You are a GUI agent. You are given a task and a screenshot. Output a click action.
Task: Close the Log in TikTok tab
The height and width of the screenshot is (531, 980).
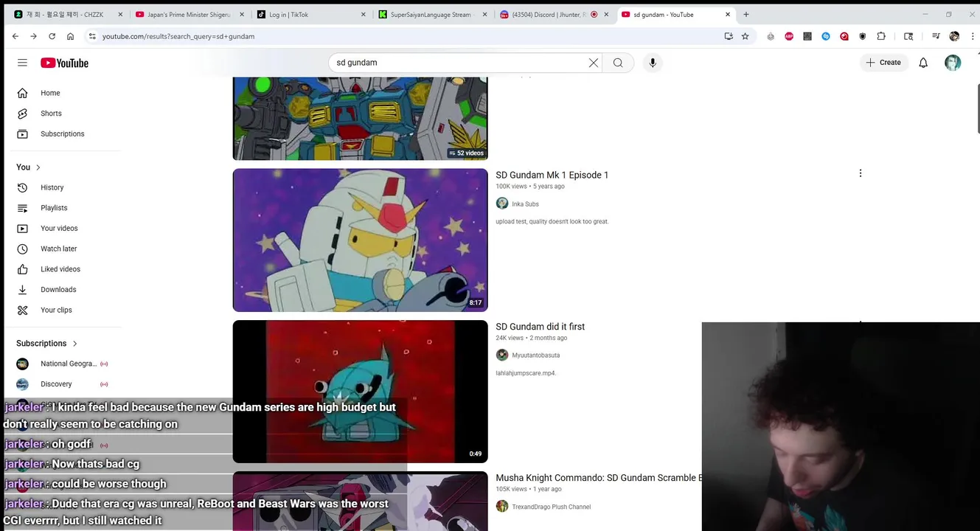pos(363,15)
